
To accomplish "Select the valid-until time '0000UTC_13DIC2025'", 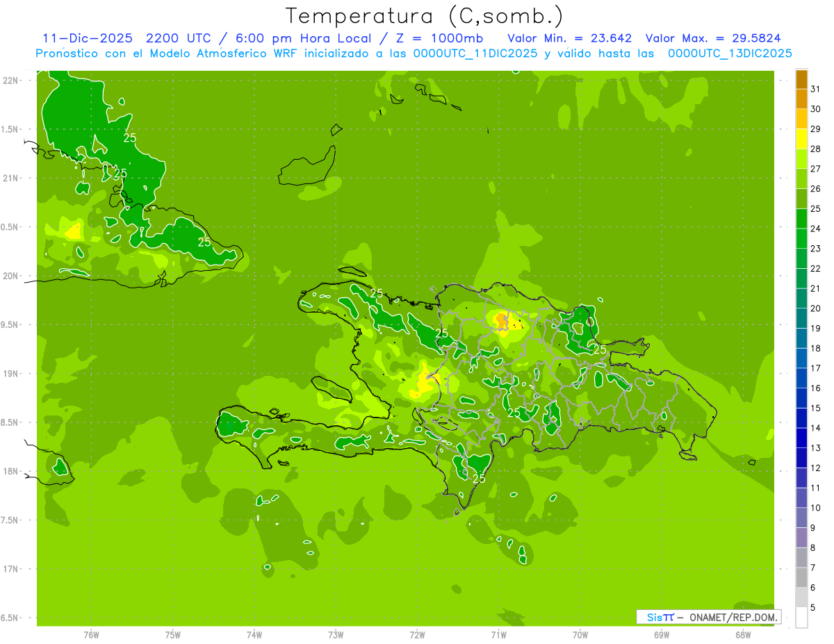I will [730, 53].
